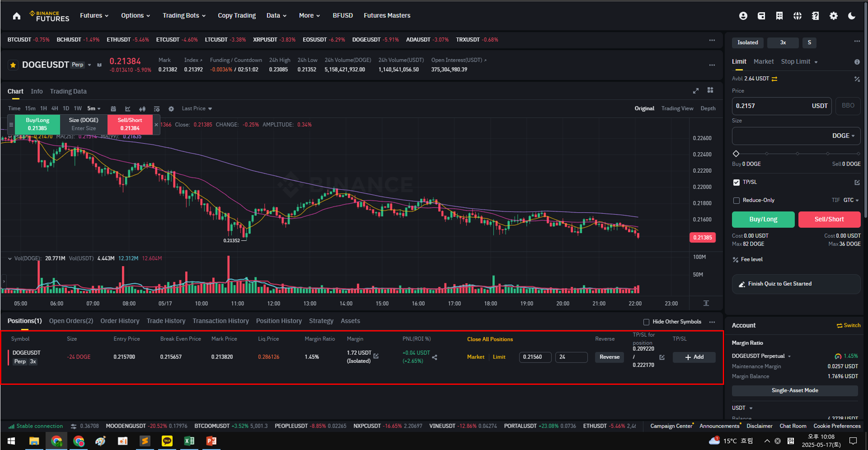868x450 pixels.
Task: Open the symbol header three-dot menu
Action: point(712,65)
